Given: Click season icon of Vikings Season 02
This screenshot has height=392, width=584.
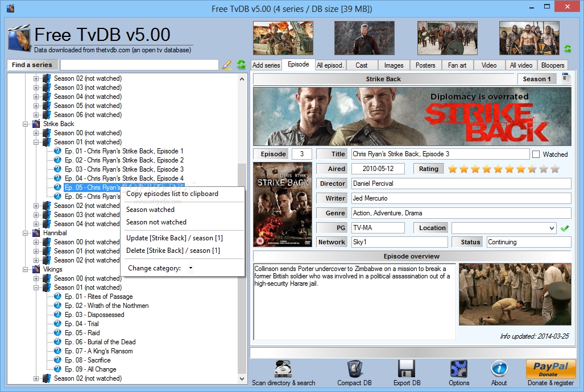Looking at the screenshot, I should coord(47,378).
